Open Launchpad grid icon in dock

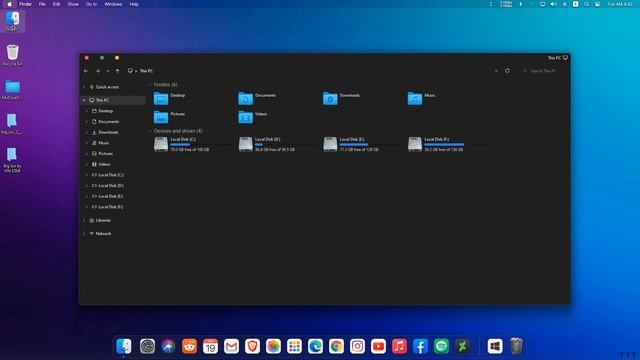coord(294,346)
